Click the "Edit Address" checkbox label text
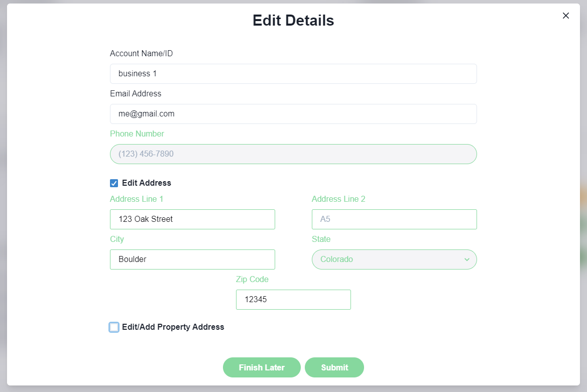 click(147, 183)
